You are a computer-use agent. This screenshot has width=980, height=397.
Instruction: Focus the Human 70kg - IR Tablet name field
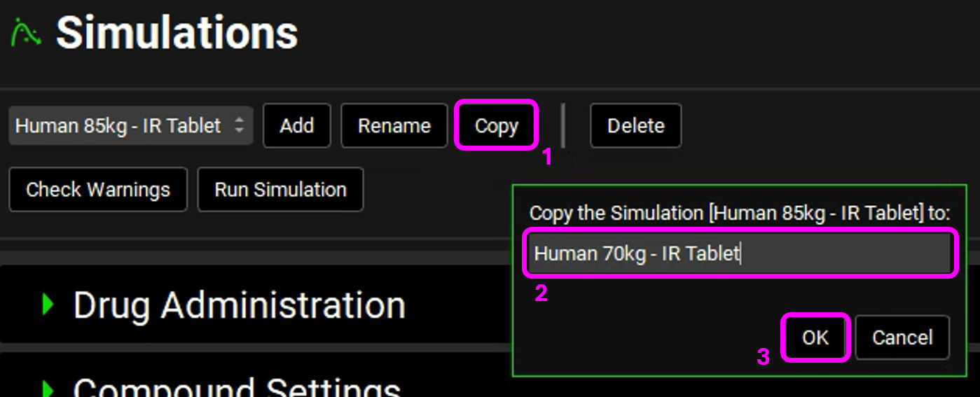pos(741,253)
